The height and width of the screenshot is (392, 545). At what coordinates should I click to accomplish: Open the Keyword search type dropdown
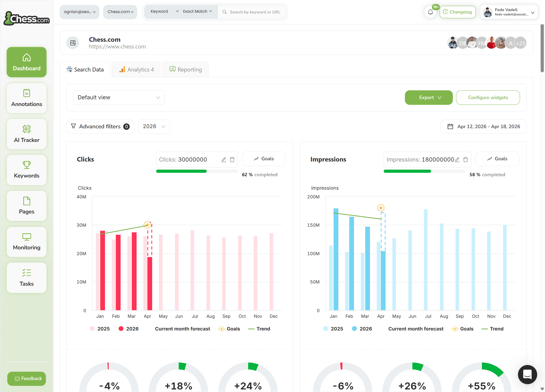click(164, 11)
